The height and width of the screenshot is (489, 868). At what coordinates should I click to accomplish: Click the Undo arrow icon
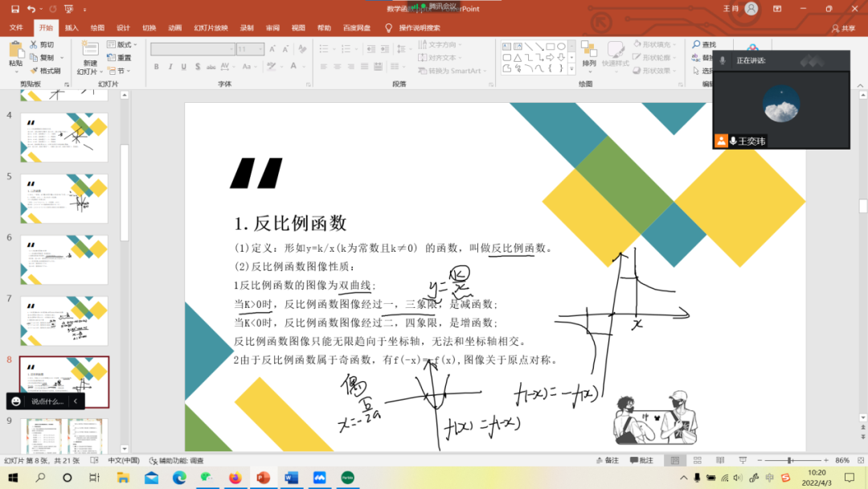[x=31, y=9]
